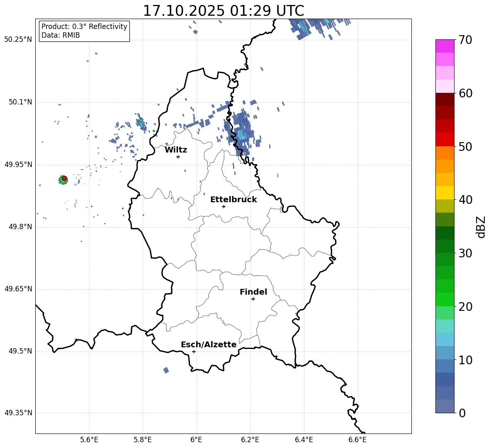The height and width of the screenshot is (448, 491).
Task: Click the 50.25°N latitude label
Action: tap(18, 40)
